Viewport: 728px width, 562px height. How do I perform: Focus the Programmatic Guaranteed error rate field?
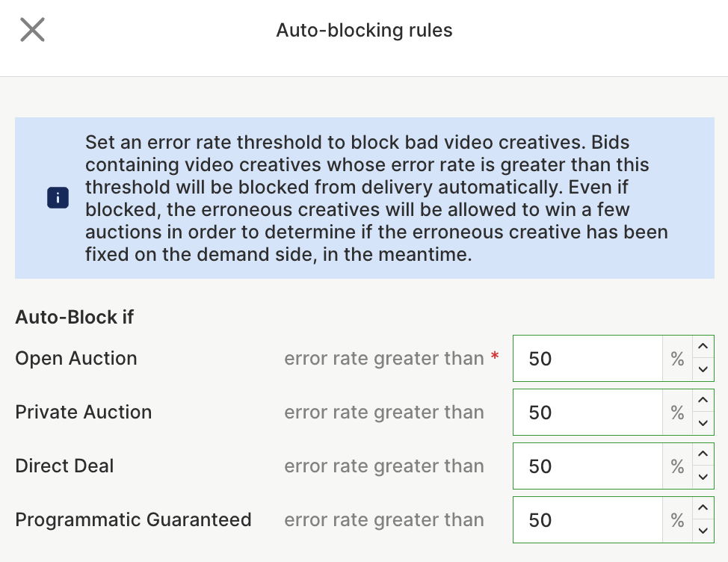[x=587, y=520]
